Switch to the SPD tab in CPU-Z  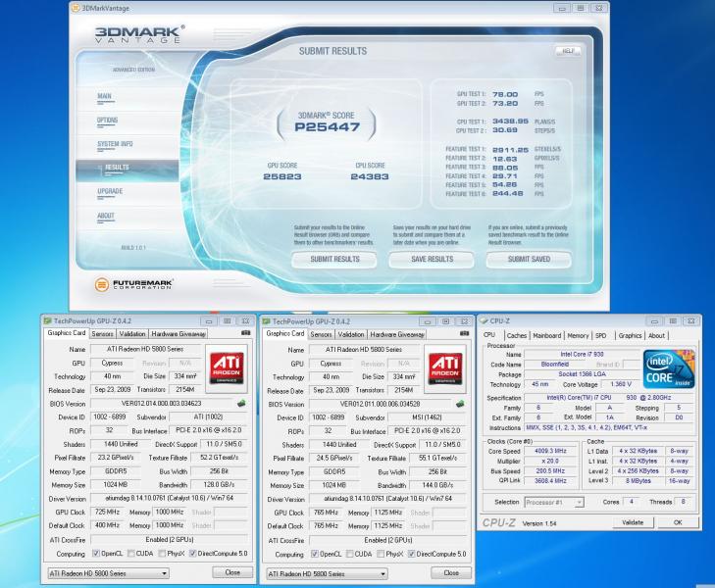click(600, 335)
